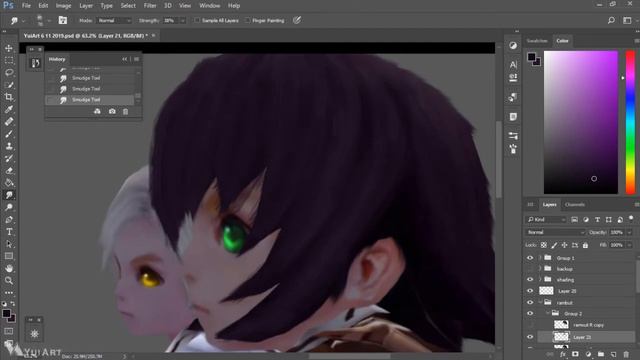Switch to the Channels tab
Image resolution: width=640 pixels, height=360 pixels.
[575, 204]
